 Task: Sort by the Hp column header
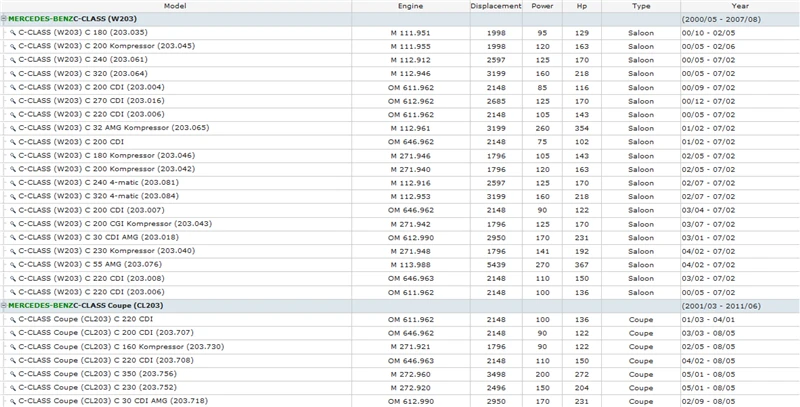[582, 6]
